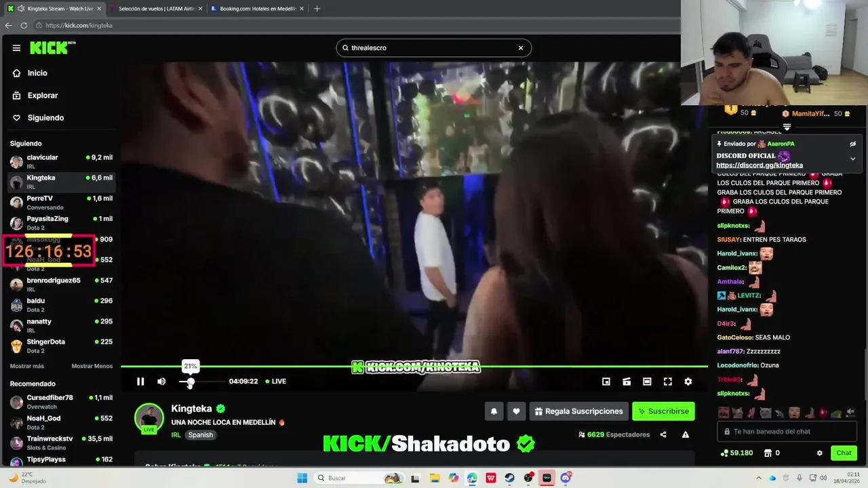The height and width of the screenshot is (488, 868).
Task: Click the Spanish language tag
Action: [x=201, y=435]
